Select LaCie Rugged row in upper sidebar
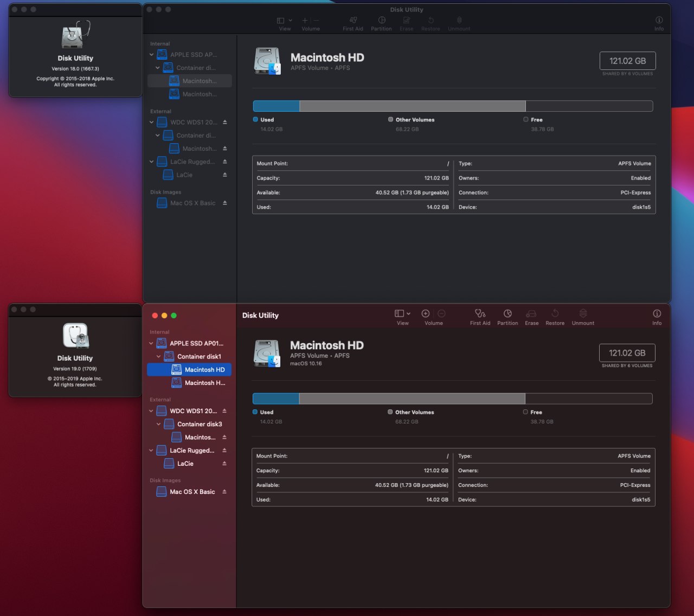This screenshot has width=694, height=616. (190, 162)
